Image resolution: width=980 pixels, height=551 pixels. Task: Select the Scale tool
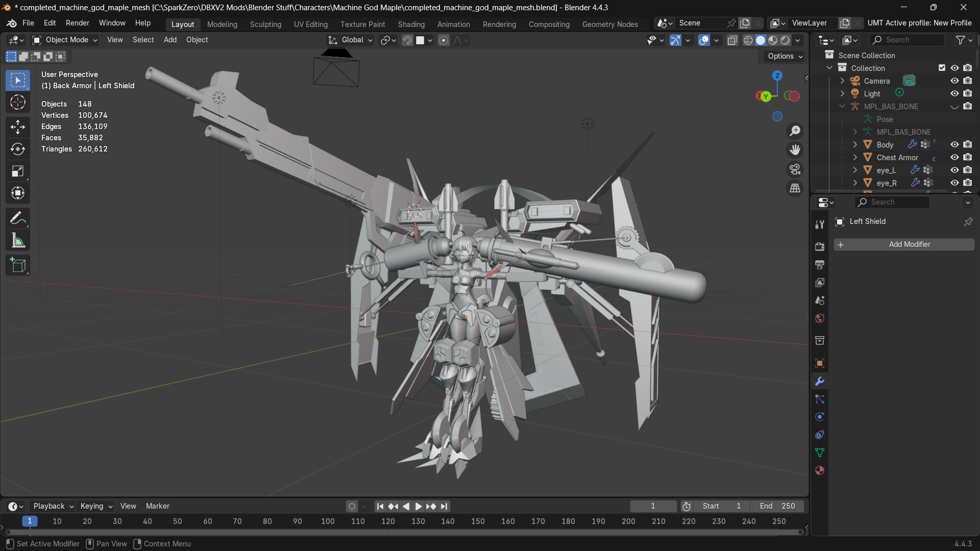point(18,171)
